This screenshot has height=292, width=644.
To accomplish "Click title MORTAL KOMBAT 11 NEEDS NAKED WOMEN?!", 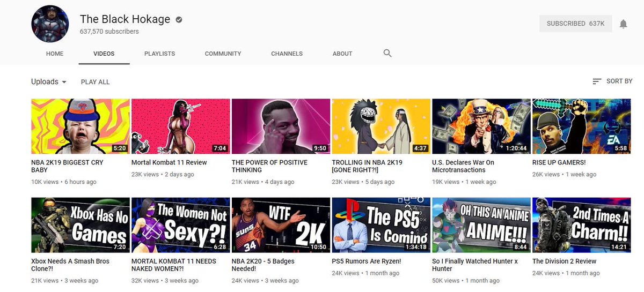I will click(174, 265).
